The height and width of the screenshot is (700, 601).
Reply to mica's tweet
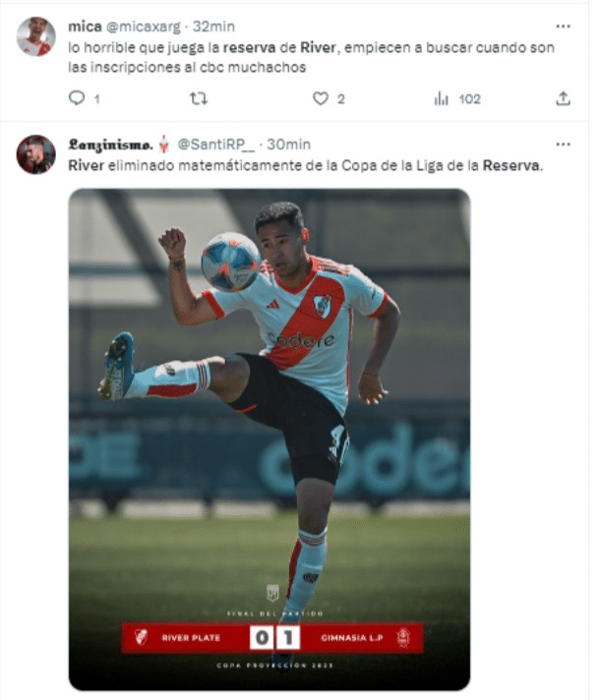point(77,98)
